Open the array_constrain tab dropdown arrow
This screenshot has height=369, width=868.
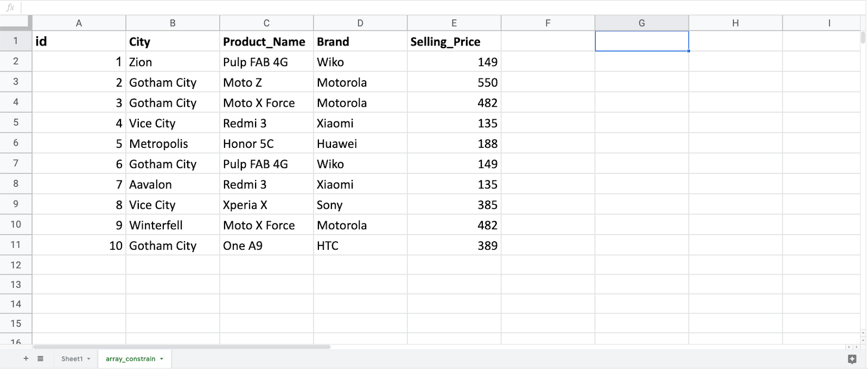162,359
